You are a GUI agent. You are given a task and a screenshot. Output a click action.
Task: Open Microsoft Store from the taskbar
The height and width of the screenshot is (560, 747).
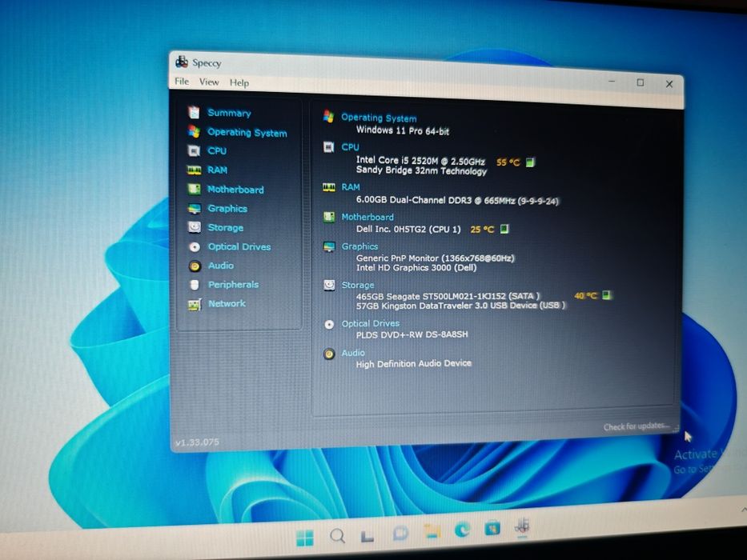(x=492, y=529)
